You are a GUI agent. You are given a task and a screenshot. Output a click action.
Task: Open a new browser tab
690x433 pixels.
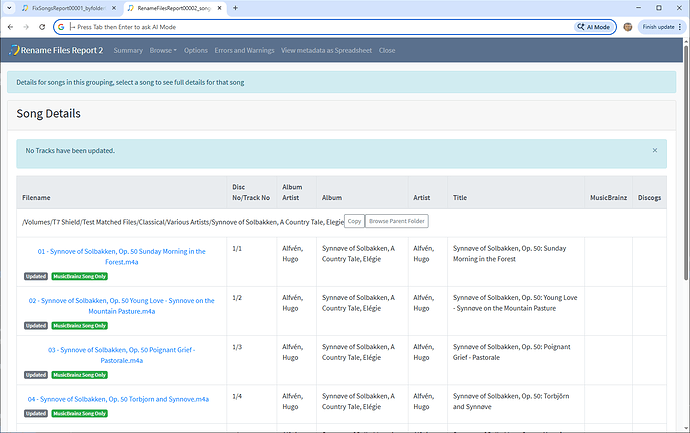point(234,8)
